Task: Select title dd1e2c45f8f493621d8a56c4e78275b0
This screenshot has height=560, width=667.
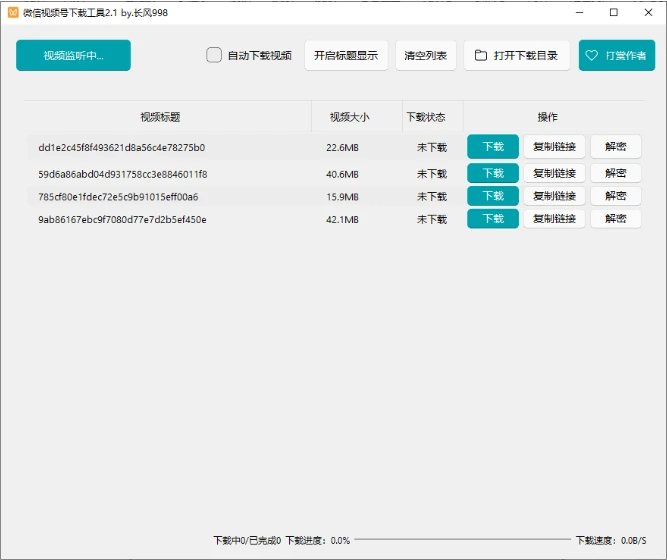Action: (122, 148)
